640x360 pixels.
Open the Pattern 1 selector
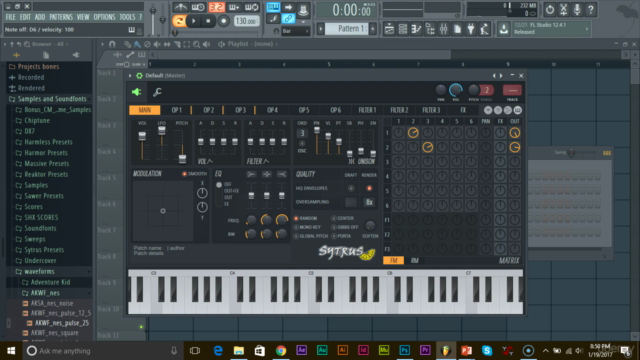click(348, 29)
